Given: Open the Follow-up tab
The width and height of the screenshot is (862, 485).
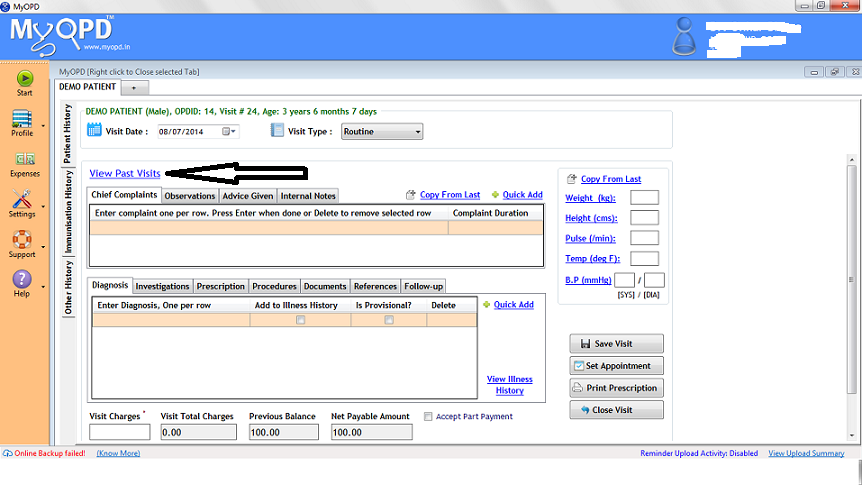Looking at the screenshot, I should coord(423,286).
